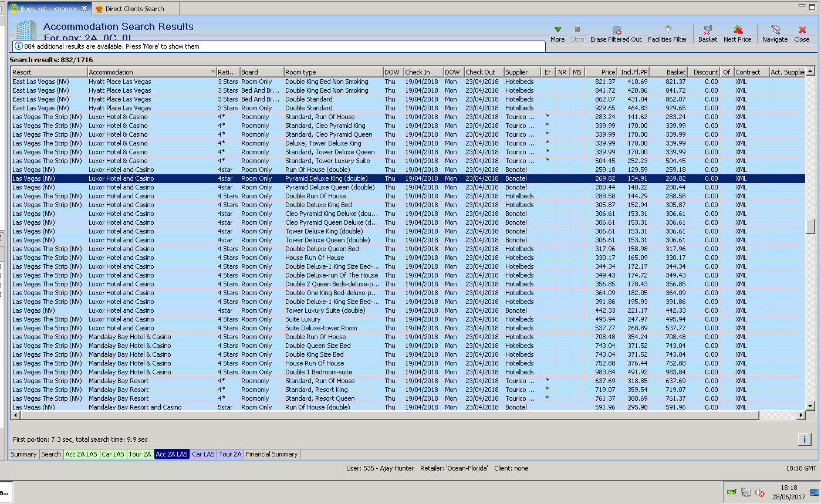Click the taskbar clock showing 28/06/2017

pyautogui.click(x=789, y=492)
